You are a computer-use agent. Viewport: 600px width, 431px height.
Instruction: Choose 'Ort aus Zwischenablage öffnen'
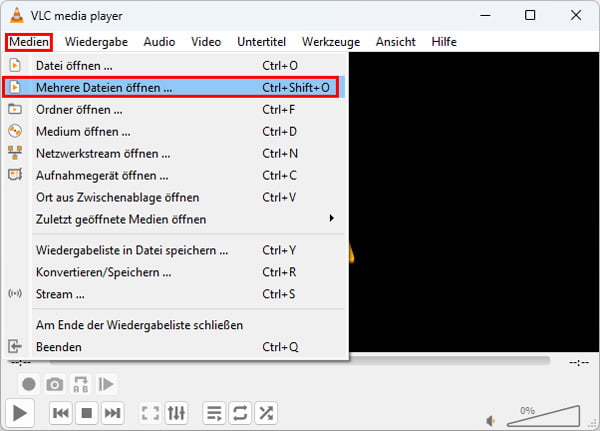point(174,198)
